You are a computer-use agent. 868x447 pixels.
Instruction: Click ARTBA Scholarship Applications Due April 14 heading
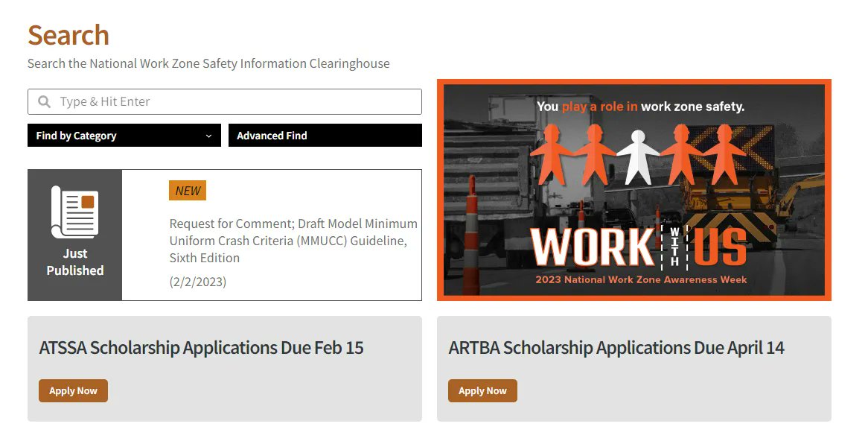tap(616, 348)
